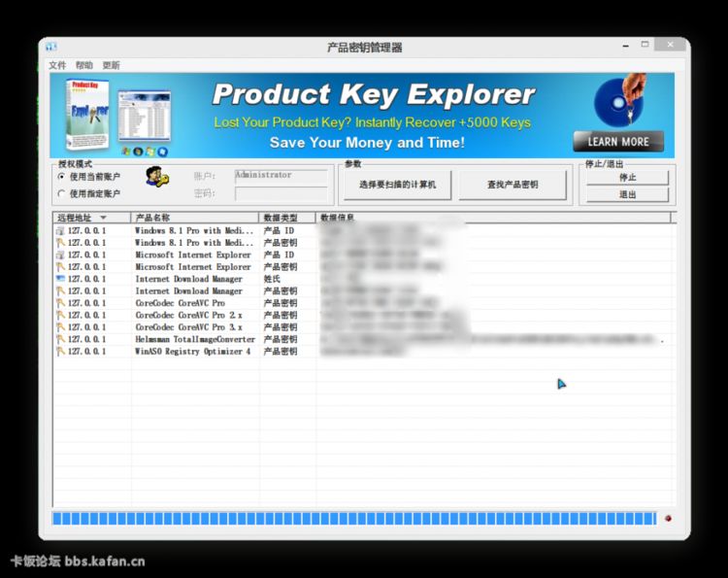Sort by 产品名称 column header
The width and height of the screenshot is (728, 578).
click(194, 218)
